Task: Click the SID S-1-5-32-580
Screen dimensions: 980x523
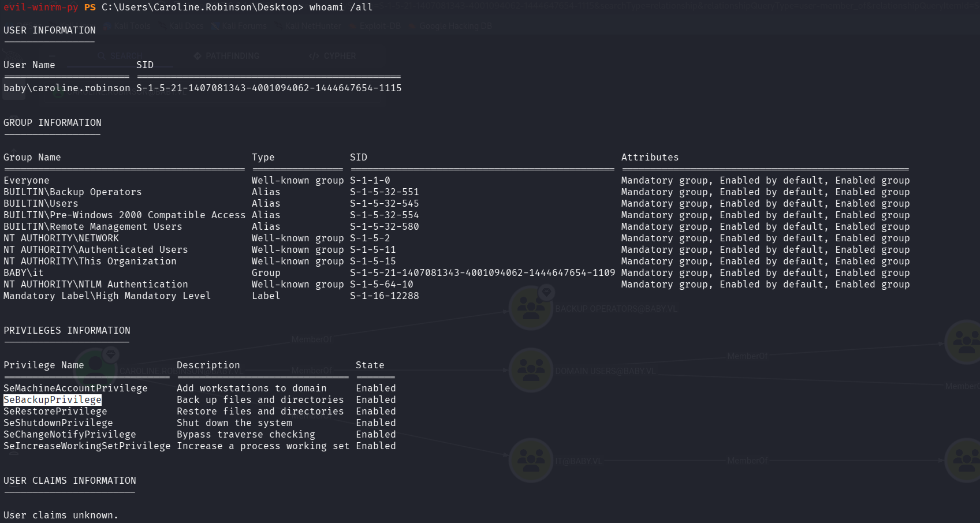Action: (x=385, y=226)
